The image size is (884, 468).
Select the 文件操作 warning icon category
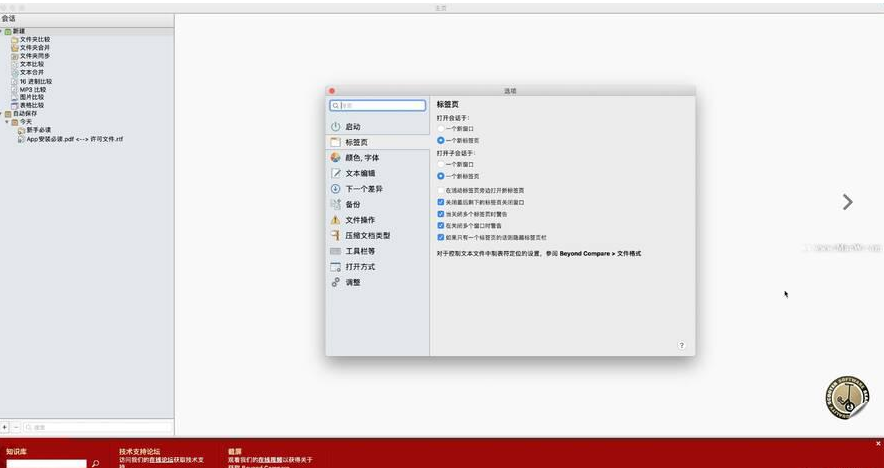click(x=360, y=220)
